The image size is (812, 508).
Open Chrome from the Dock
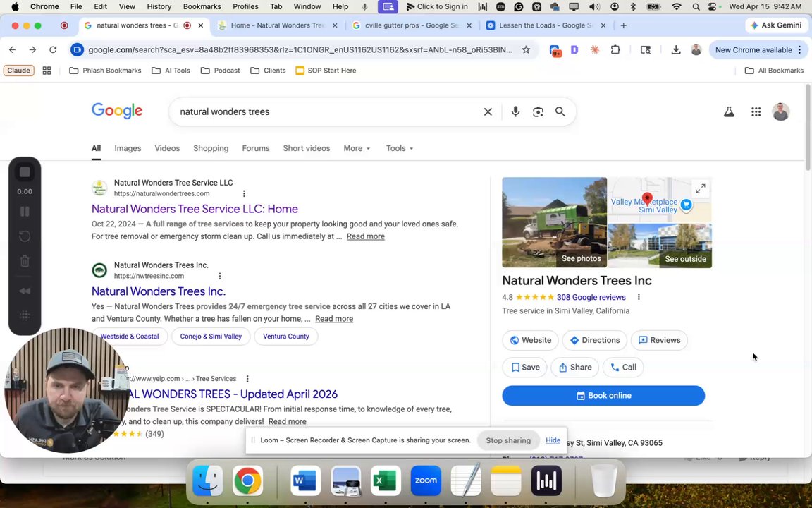[247, 481]
